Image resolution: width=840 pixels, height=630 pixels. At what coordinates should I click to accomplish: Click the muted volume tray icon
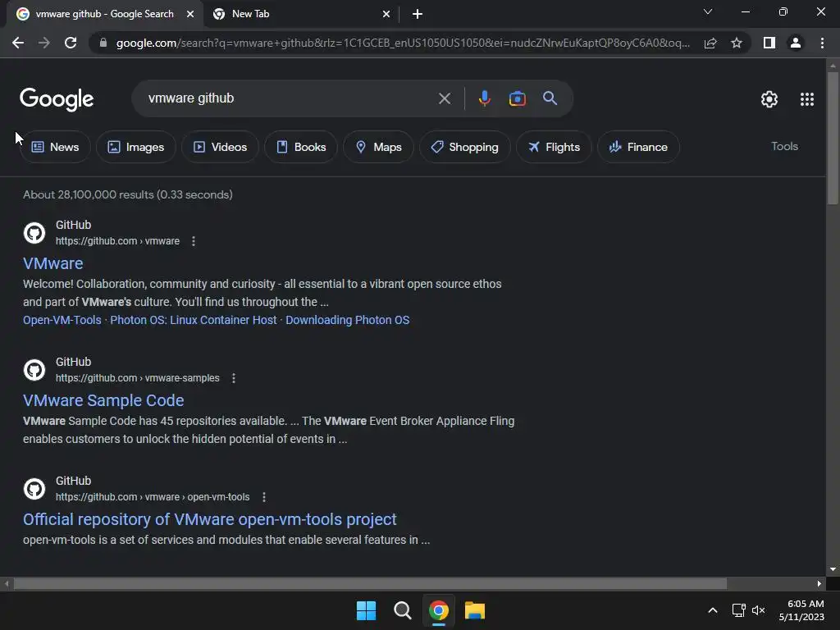click(758, 610)
